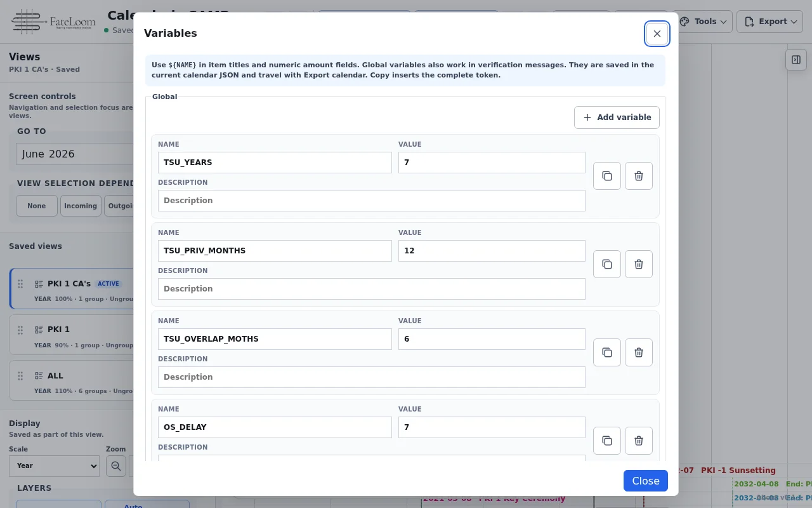Screen dimensions: 812x508
Task: Edit the OS_DELAY name field
Action: tap(275, 427)
